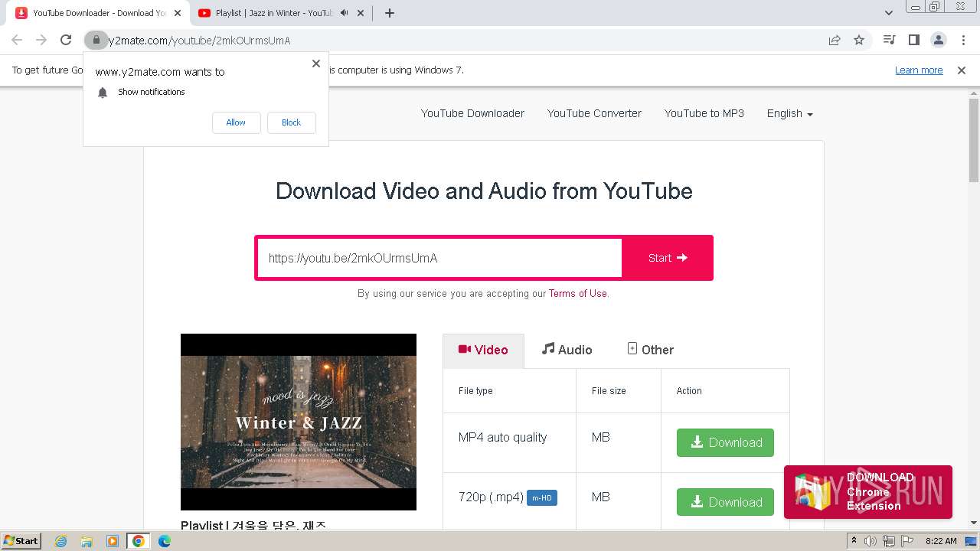Click the pink Start button

(668, 258)
